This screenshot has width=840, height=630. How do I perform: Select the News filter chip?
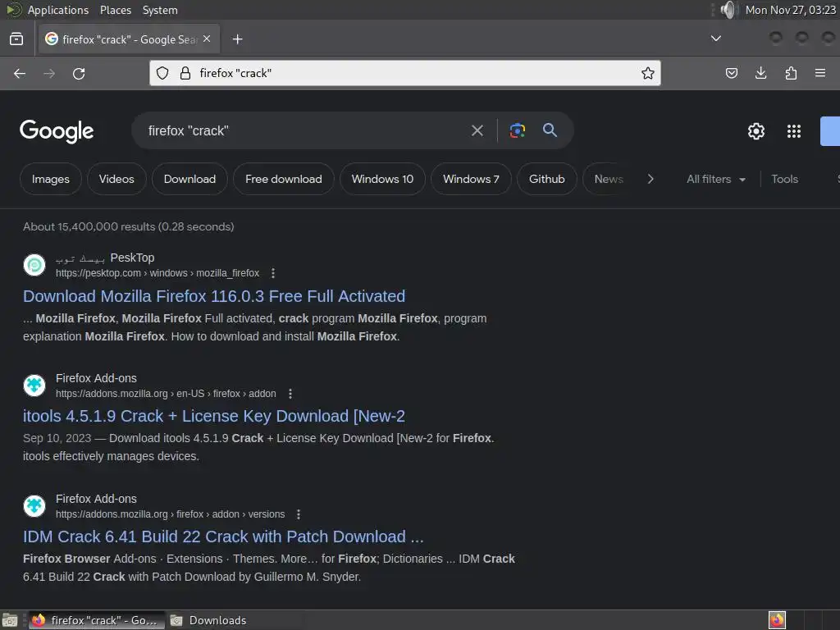coord(609,179)
